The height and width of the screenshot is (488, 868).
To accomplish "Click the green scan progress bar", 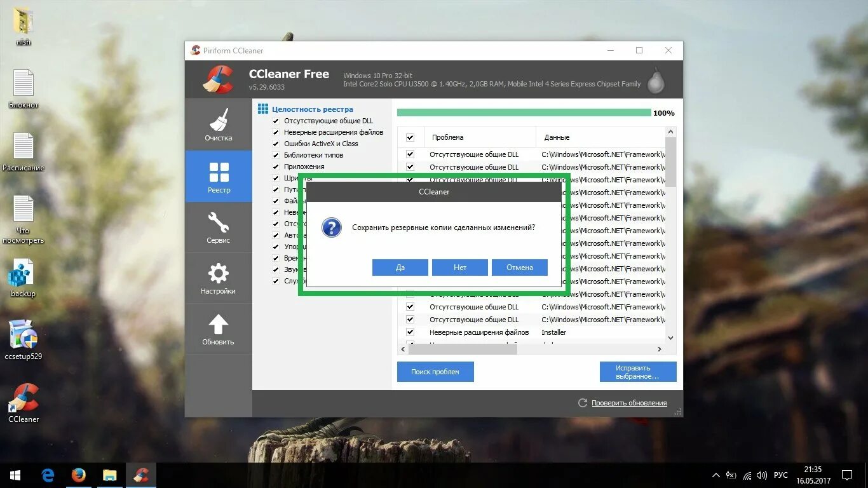I will click(524, 112).
